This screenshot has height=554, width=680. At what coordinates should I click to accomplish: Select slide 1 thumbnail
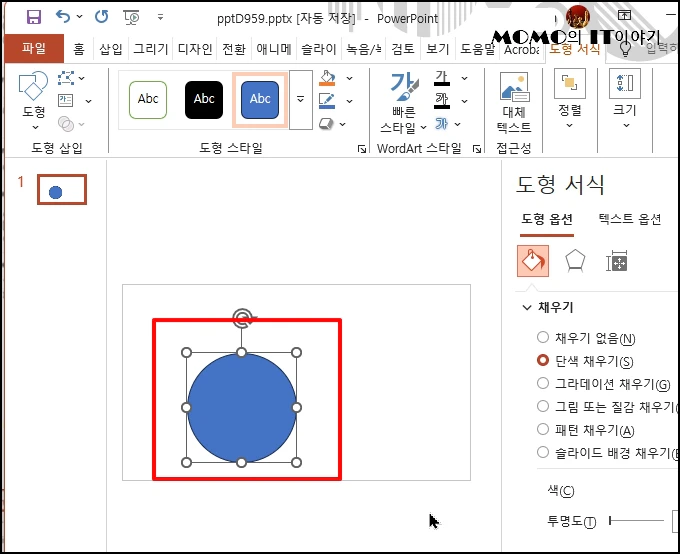(62, 190)
